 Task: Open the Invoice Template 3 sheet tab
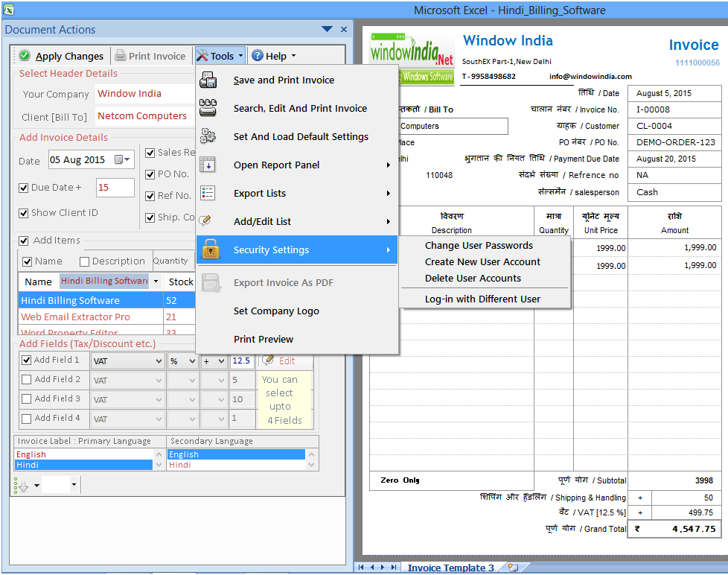451,568
